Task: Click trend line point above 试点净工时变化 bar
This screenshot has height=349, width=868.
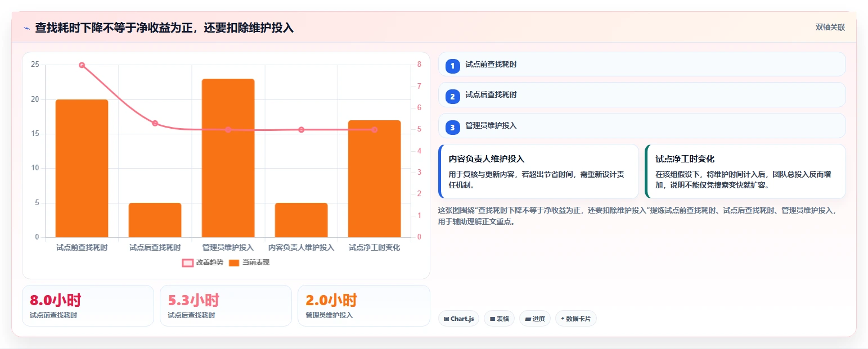Action: [375, 130]
